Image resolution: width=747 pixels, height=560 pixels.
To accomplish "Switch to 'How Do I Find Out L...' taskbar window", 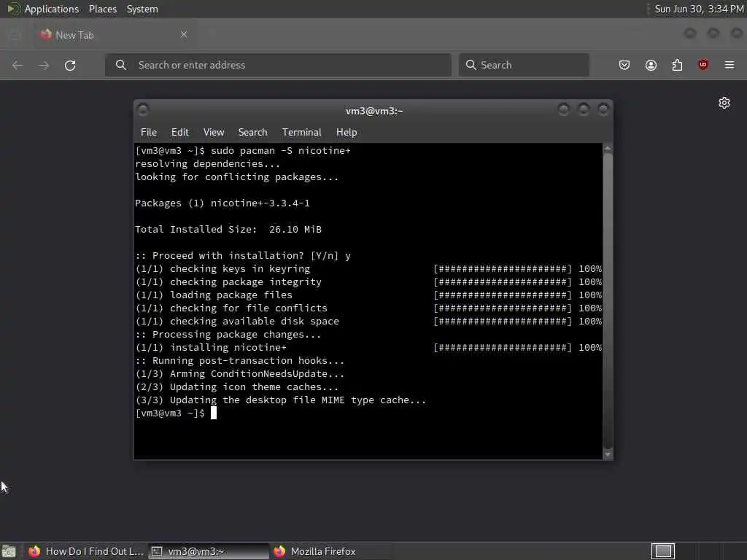I will click(x=86, y=551).
